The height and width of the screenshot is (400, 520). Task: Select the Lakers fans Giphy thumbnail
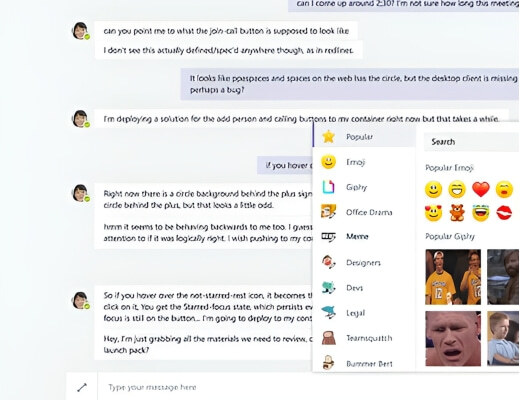coord(453,277)
